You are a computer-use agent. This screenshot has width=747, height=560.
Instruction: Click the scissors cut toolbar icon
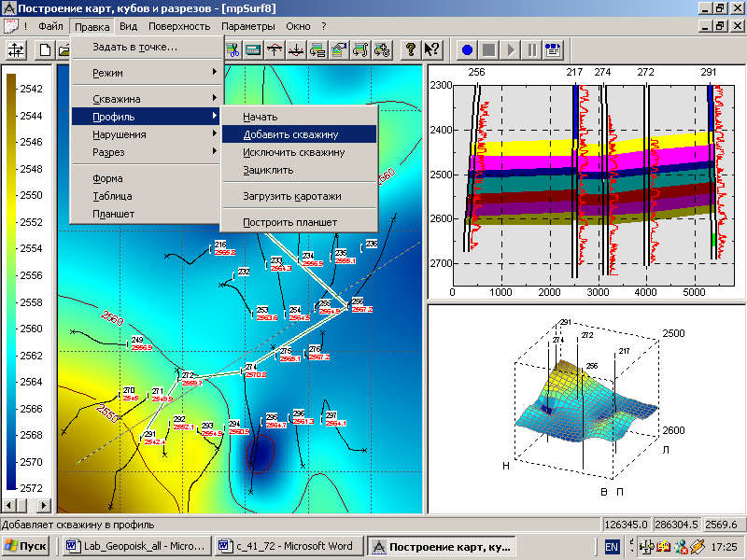(x=233, y=50)
